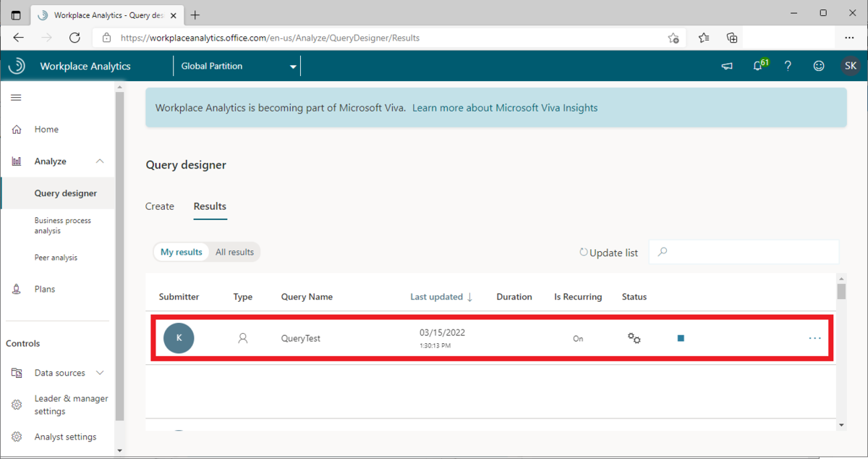Click the Is Recurring column header
The image size is (868, 459).
[578, 297]
